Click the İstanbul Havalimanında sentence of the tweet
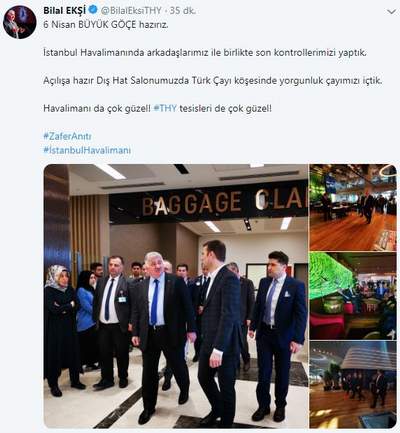 tap(205, 53)
